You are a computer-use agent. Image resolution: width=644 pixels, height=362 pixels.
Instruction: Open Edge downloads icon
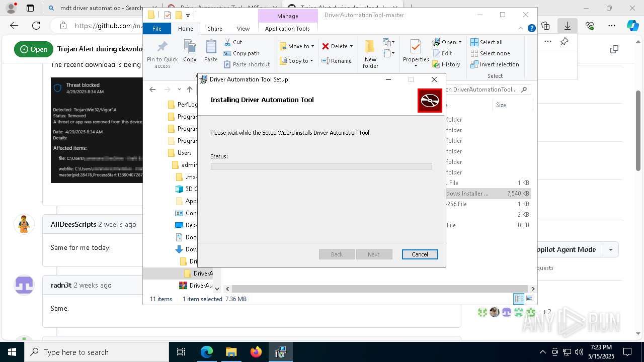pos(568,26)
